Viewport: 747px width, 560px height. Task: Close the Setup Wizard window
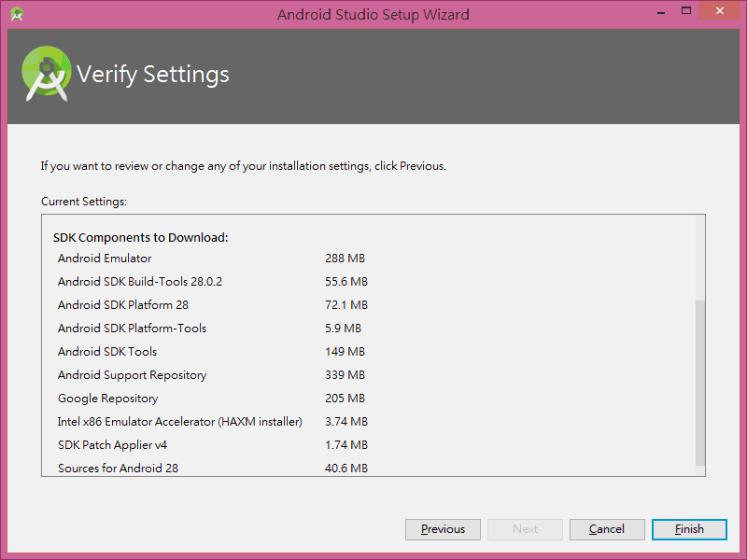[719, 10]
